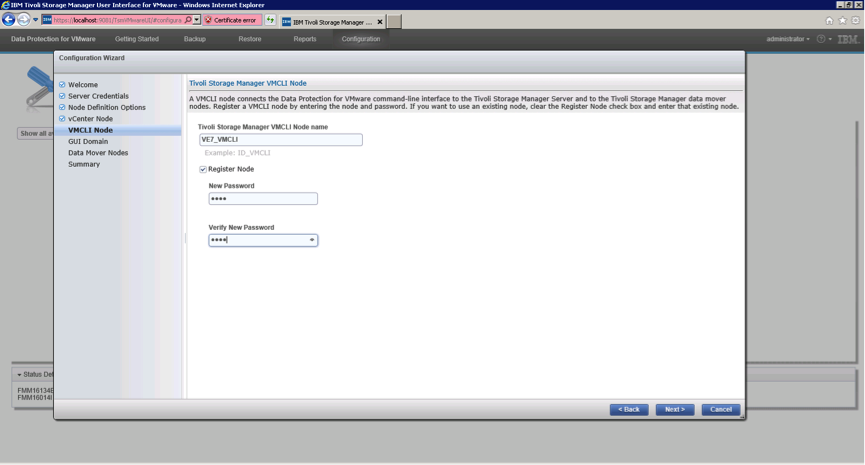Click the Welcome step checkmark icon

point(62,84)
